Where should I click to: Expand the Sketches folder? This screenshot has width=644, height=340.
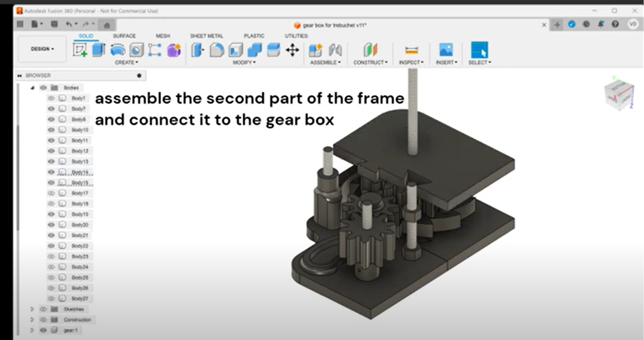(32, 309)
